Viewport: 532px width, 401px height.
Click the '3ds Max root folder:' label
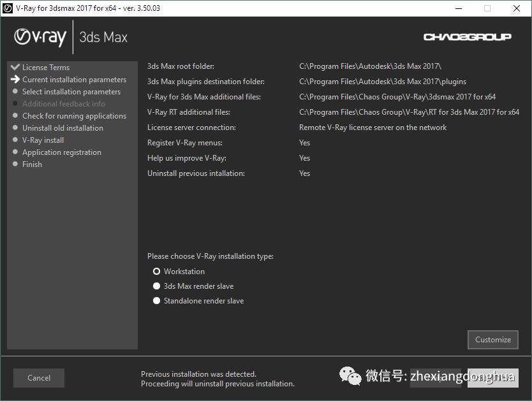181,66
